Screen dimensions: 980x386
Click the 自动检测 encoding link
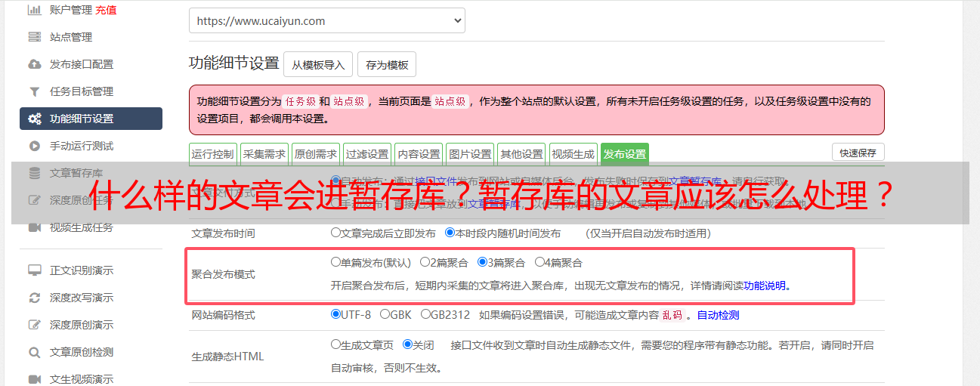coord(718,315)
